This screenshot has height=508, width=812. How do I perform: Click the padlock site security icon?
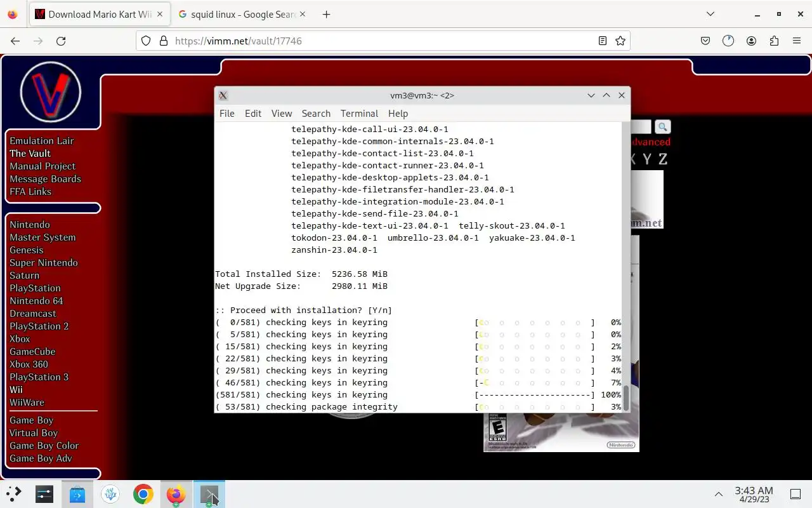[163, 41]
